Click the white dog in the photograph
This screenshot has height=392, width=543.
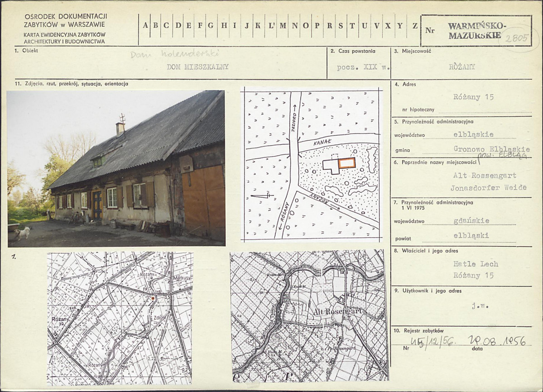pyautogui.click(x=23, y=233)
